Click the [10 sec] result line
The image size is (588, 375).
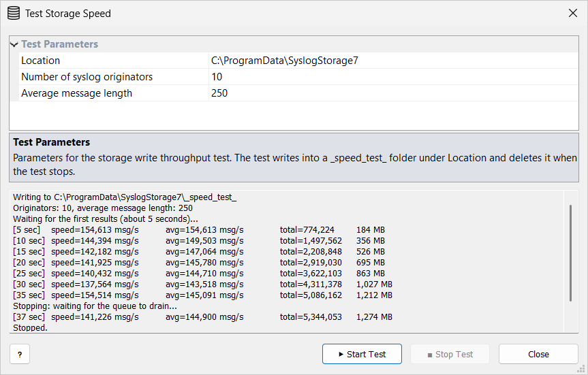coord(199,240)
